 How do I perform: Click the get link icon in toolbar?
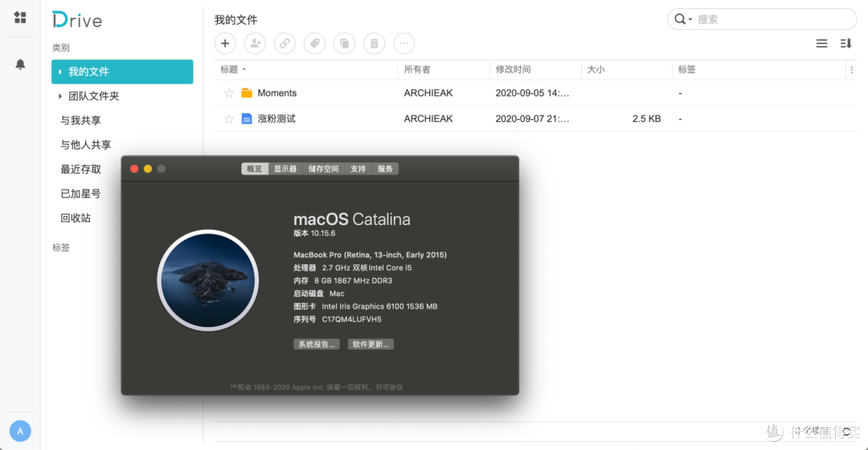[285, 43]
